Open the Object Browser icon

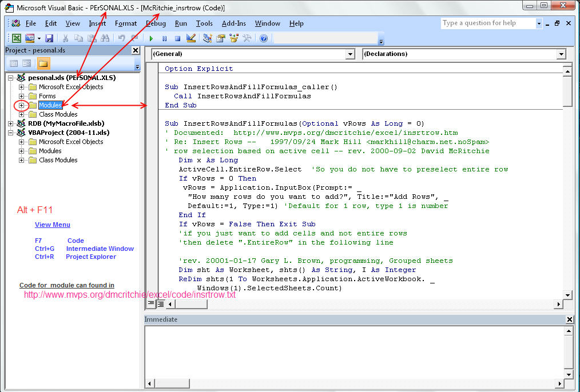pos(234,38)
